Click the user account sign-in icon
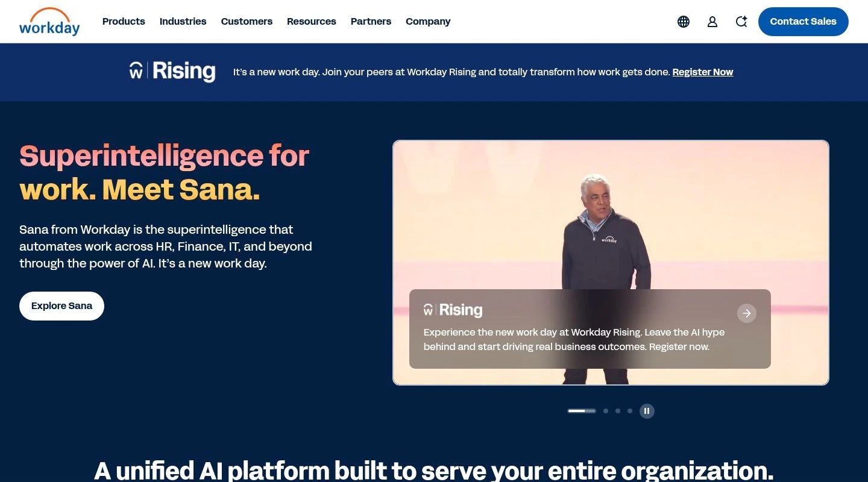The image size is (868, 482). (x=712, y=22)
